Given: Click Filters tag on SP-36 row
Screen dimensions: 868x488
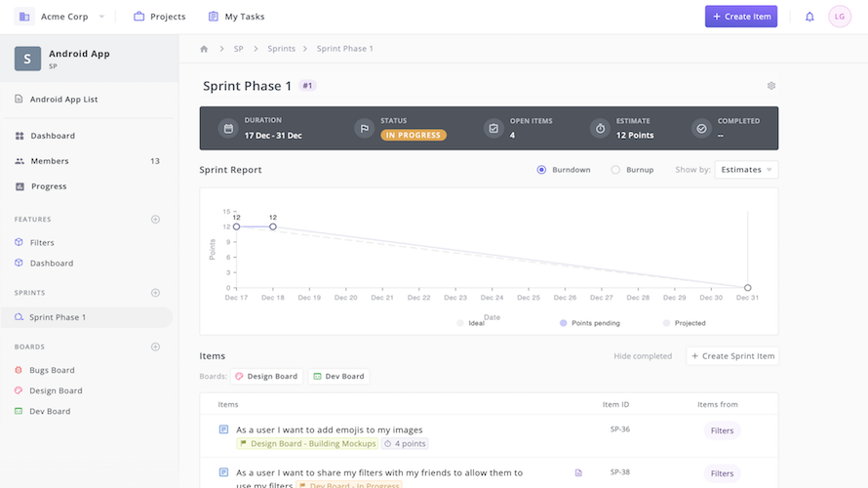Looking at the screenshot, I should [x=722, y=431].
